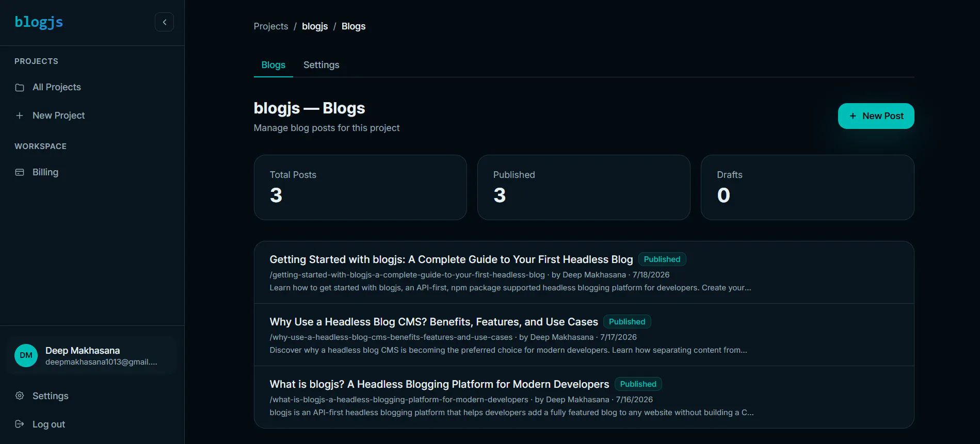Click 'Manage blog posts for this project' subtitle
This screenshot has width=980, height=444.
click(x=327, y=128)
